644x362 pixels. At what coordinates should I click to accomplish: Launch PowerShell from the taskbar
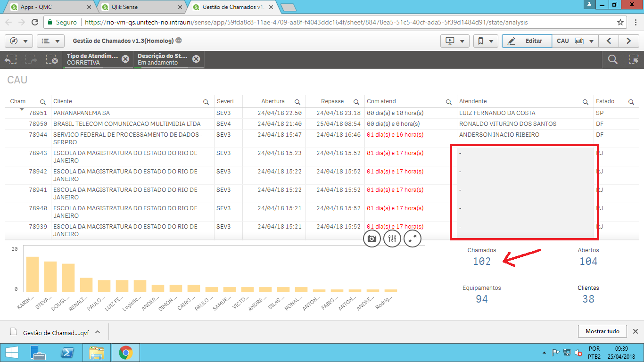[67, 353]
